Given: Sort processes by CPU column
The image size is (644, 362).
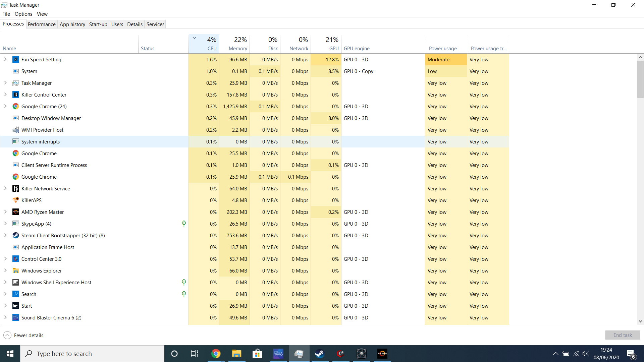Looking at the screenshot, I should (x=204, y=44).
